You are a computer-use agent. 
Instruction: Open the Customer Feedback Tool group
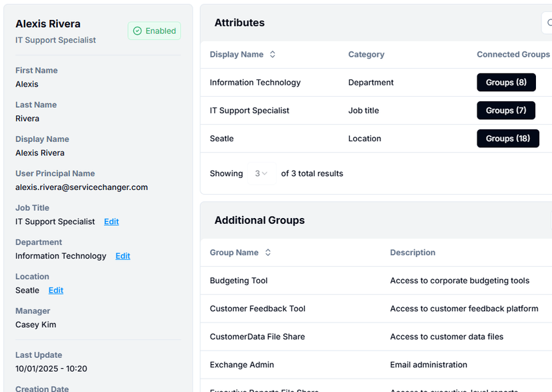pyautogui.click(x=257, y=309)
